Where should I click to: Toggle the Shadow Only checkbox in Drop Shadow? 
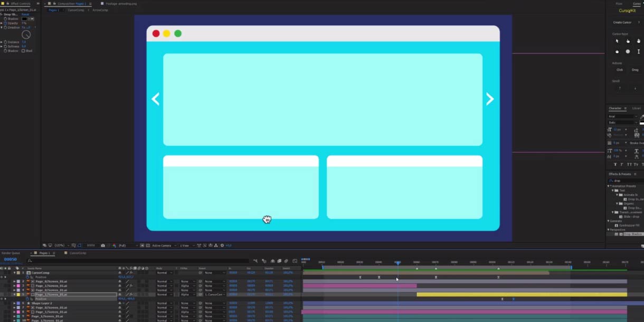click(24, 51)
